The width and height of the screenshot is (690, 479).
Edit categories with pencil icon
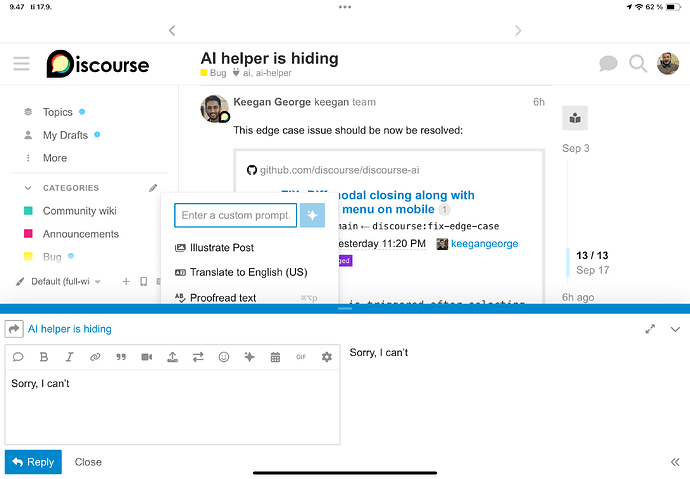pos(153,188)
